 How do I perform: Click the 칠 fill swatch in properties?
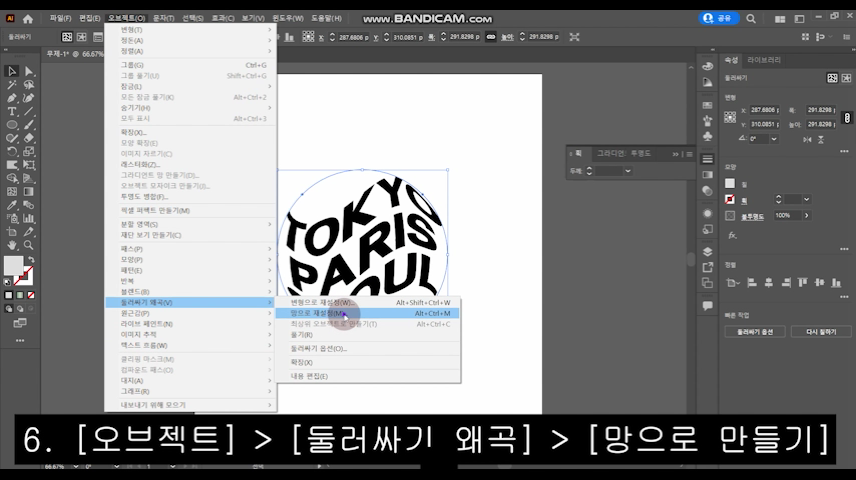(x=730, y=184)
